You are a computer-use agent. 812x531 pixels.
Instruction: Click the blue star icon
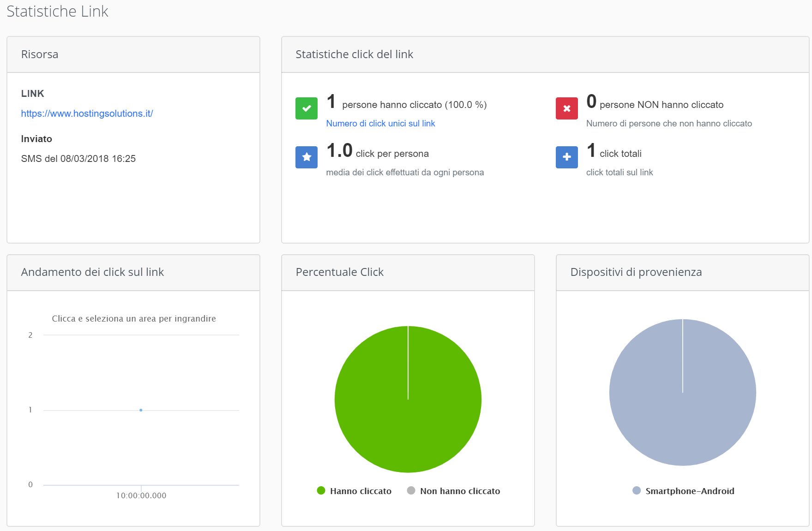pos(306,157)
